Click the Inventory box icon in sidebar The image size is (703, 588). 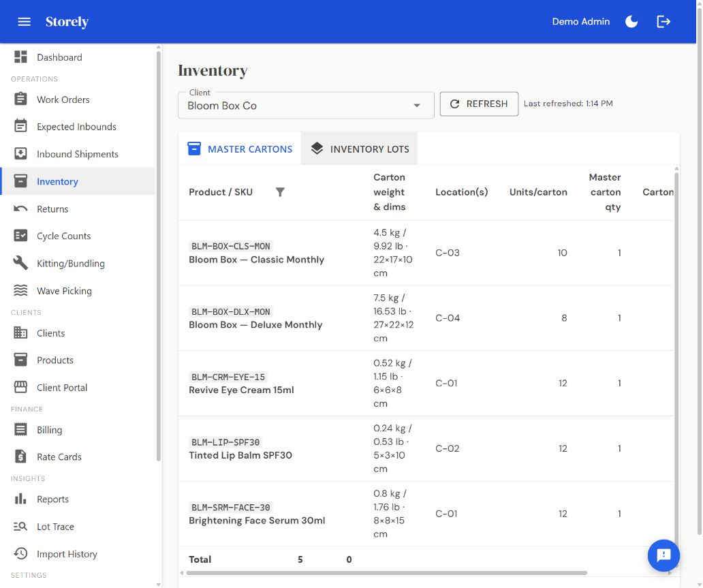tap(20, 181)
